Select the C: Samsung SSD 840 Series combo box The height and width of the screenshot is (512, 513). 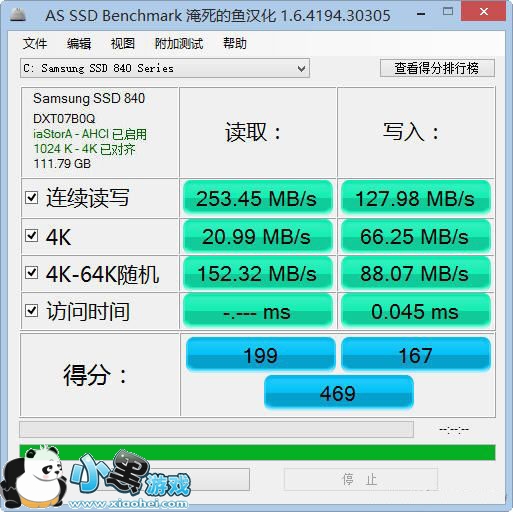coord(165,68)
